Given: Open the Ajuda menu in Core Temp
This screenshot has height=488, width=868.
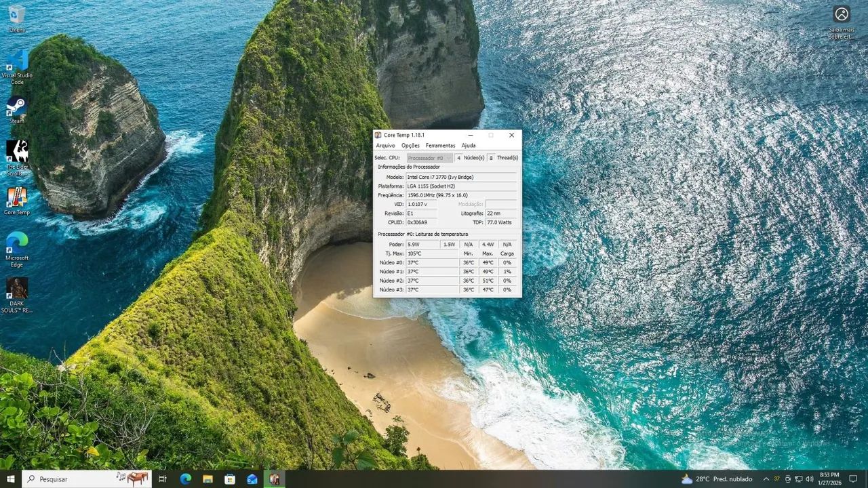Looking at the screenshot, I should [x=469, y=145].
